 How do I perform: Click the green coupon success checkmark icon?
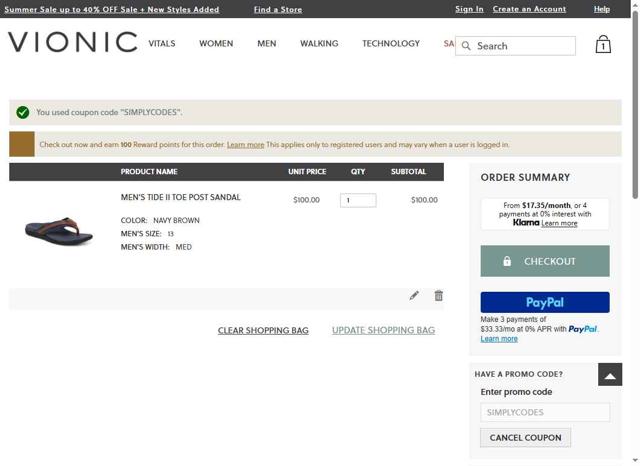23,112
